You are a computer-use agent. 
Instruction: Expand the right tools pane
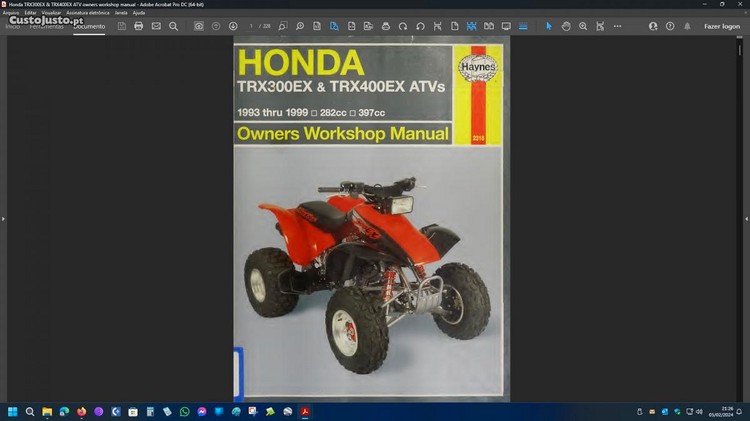746,218
